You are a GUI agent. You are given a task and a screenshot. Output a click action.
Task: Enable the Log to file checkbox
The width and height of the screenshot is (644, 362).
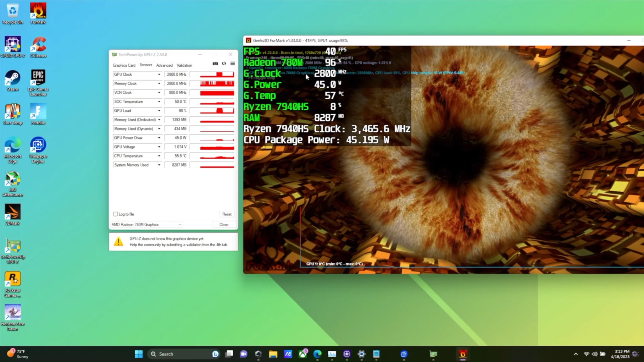115,214
